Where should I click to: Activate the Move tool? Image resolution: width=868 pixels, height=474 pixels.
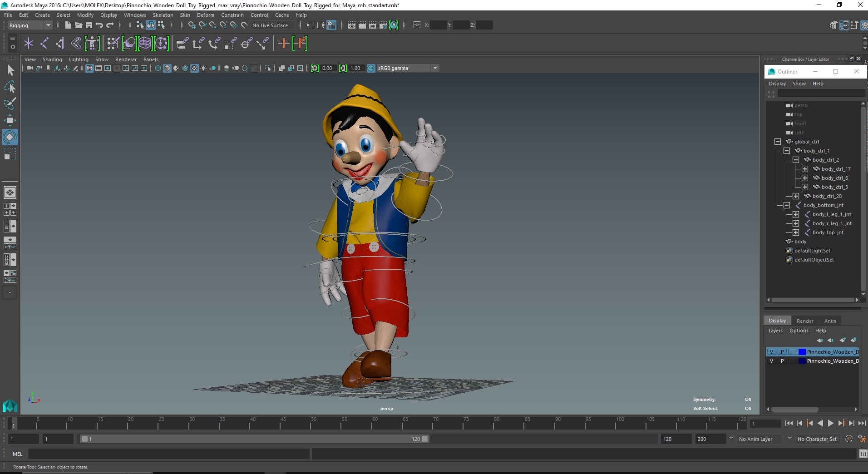tap(10, 120)
